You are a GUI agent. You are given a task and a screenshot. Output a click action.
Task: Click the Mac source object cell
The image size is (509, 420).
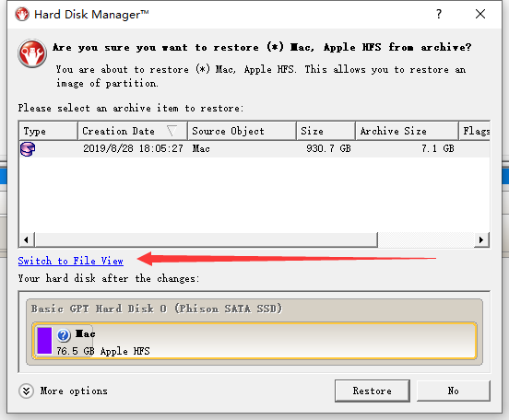[201, 149]
